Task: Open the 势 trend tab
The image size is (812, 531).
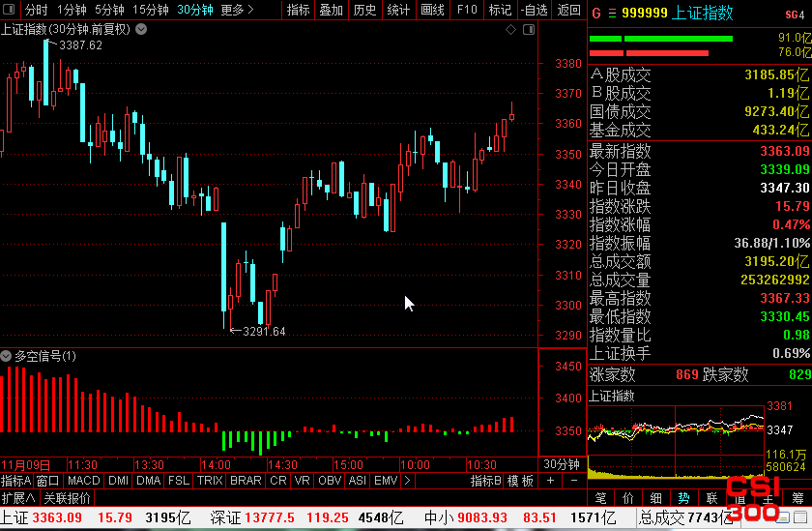Action: click(x=684, y=498)
